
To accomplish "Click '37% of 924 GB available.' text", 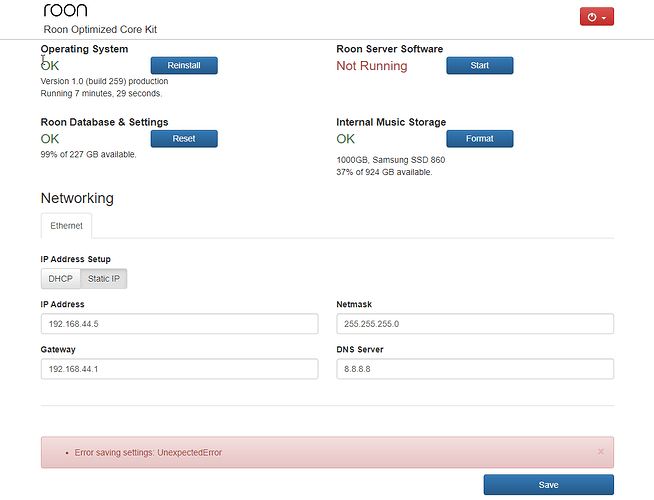I will pos(384,172).
